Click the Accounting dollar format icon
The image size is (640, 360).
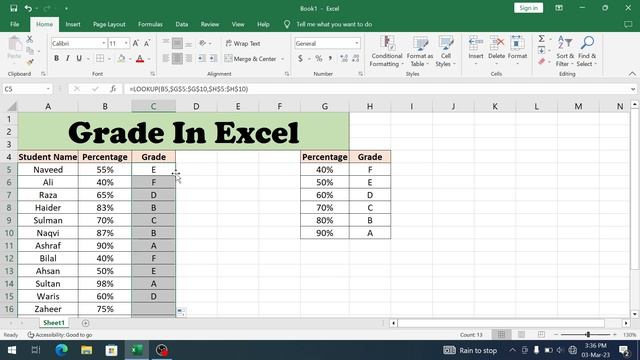[300, 58]
